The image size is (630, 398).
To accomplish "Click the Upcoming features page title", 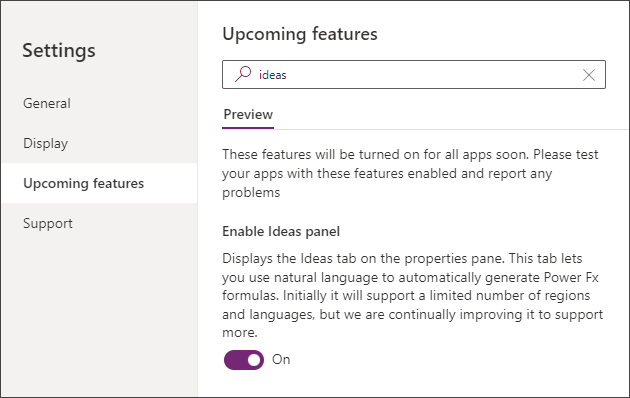I will [300, 34].
